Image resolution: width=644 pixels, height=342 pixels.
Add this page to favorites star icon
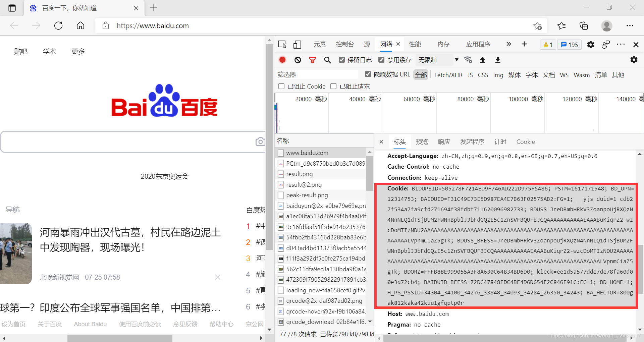point(538,26)
